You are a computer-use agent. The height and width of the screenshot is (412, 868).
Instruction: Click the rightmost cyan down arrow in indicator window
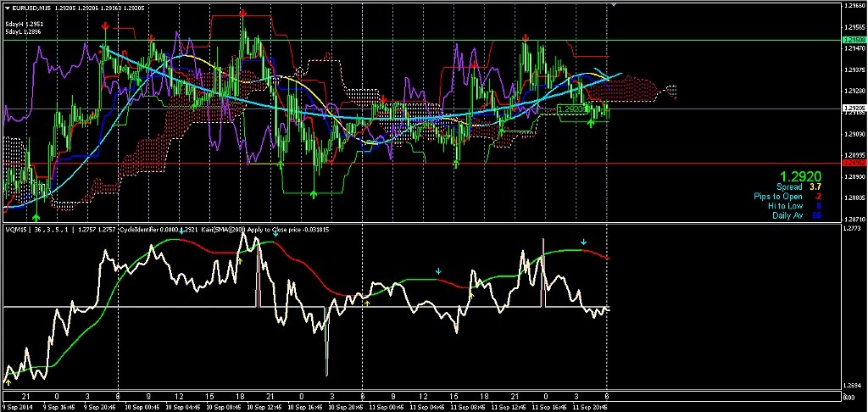(x=583, y=243)
